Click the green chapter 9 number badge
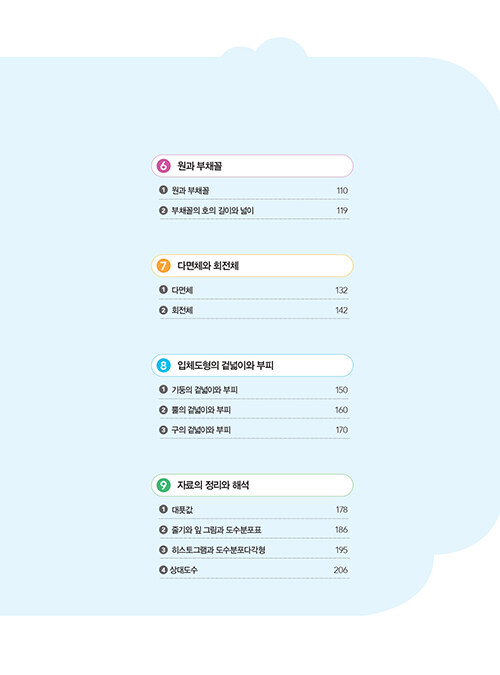500x675 pixels. tap(163, 485)
